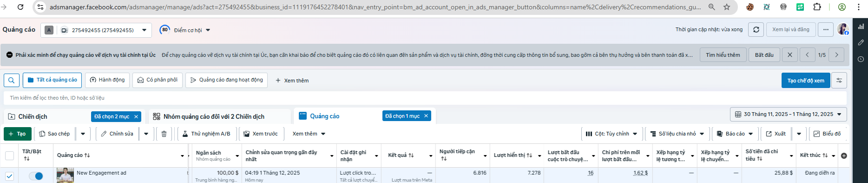
Task: Reload the browser page
Action: 20,7
